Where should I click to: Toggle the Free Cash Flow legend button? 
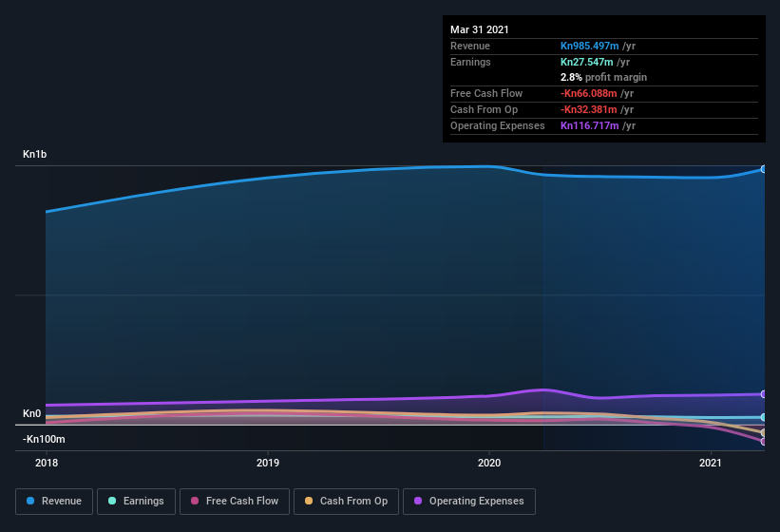tap(235, 502)
